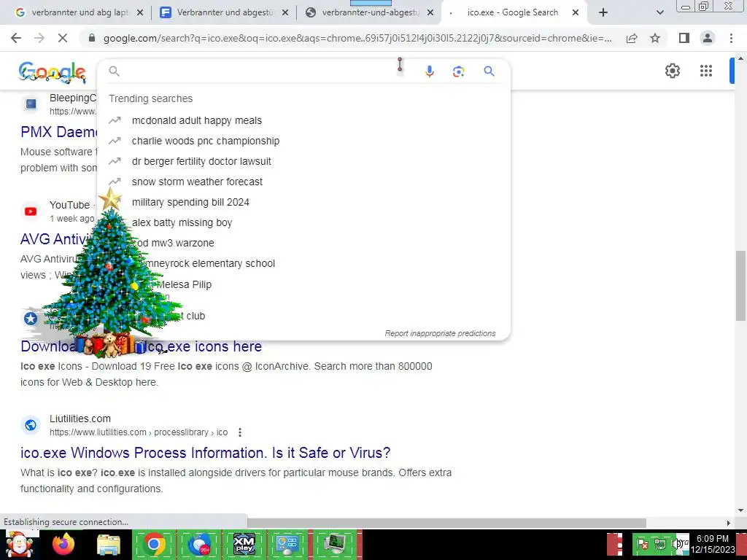The width and height of the screenshot is (747, 560).
Task: Select alex batty missing boy suggestion
Action: tap(182, 223)
